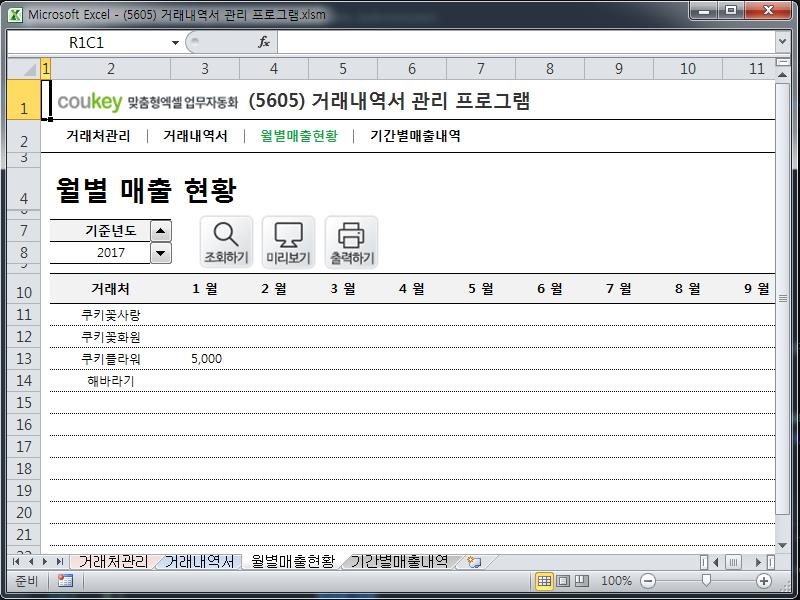
Task: Click the 미리보기 monitor preview button
Action: 288,242
